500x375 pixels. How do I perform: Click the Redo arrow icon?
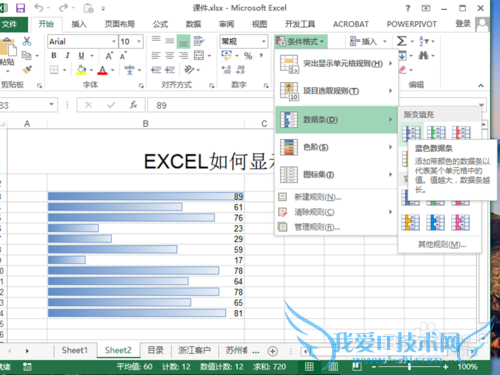pos(63,8)
